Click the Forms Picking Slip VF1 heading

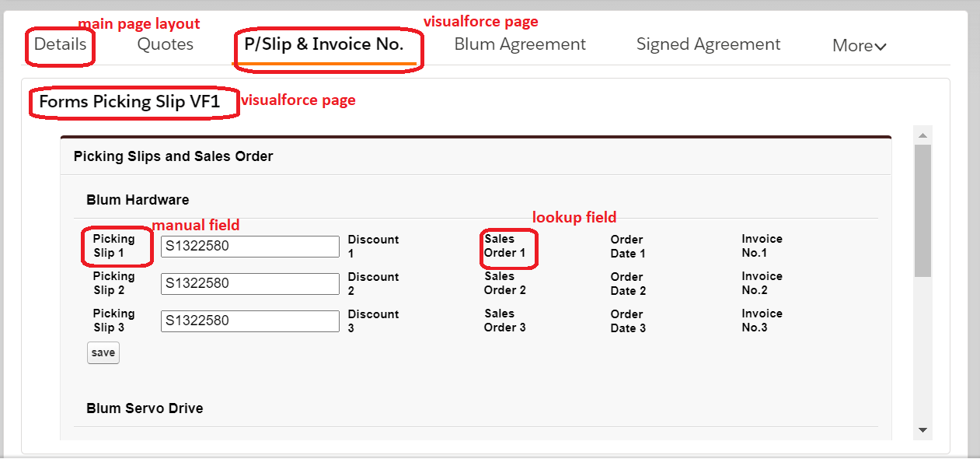(x=130, y=102)
